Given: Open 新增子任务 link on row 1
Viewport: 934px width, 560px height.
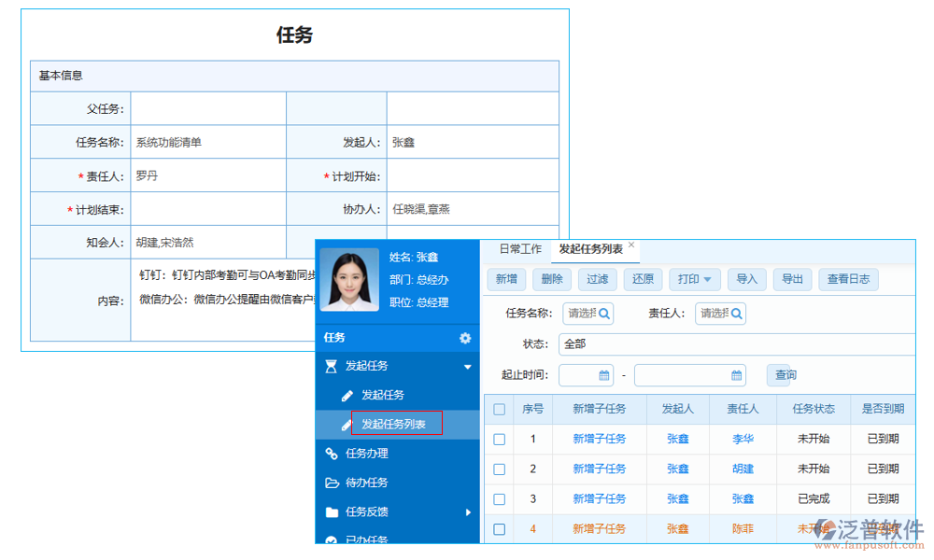Looking at the screenshot, I should click(600, 439).
